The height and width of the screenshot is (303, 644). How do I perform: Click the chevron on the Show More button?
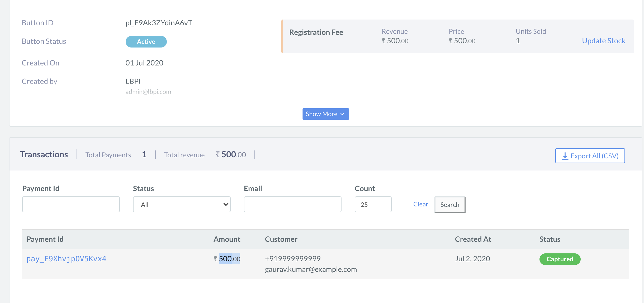pyautogui.click(x=343, y=114)
